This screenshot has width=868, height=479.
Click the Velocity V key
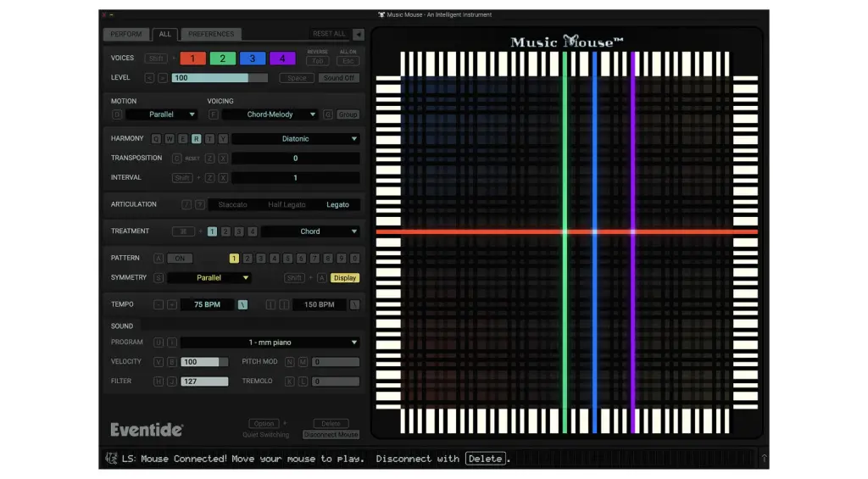coord(159,362)
